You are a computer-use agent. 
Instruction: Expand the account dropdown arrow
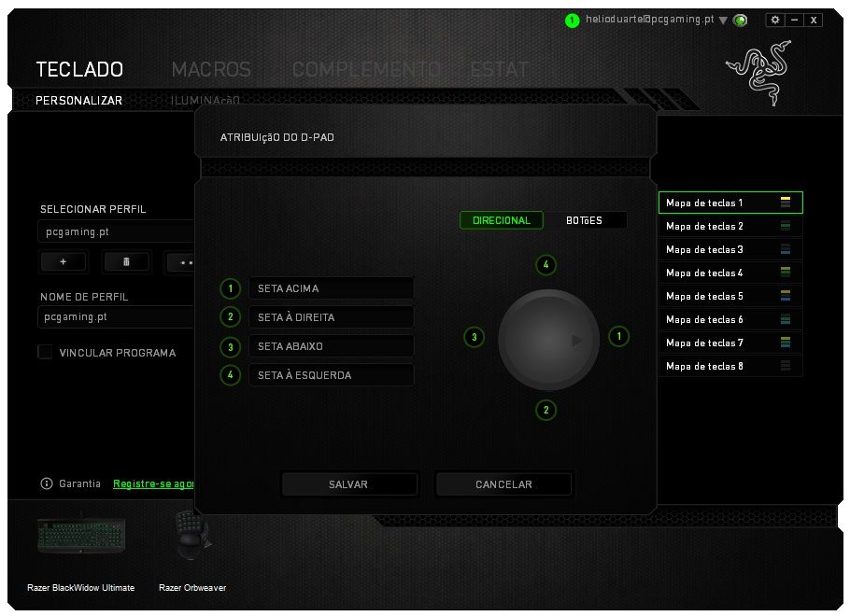[723, 20]
